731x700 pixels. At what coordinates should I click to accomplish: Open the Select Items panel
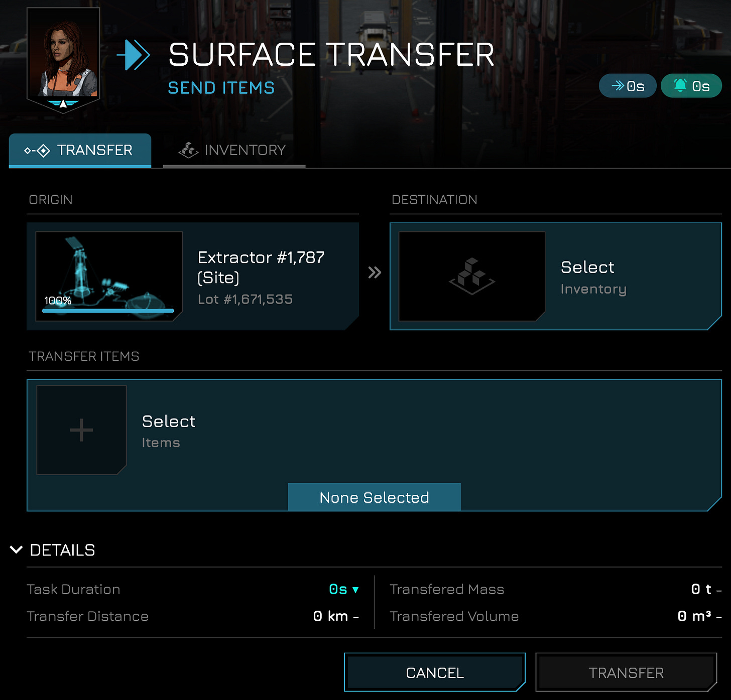[x=374, y=445]
